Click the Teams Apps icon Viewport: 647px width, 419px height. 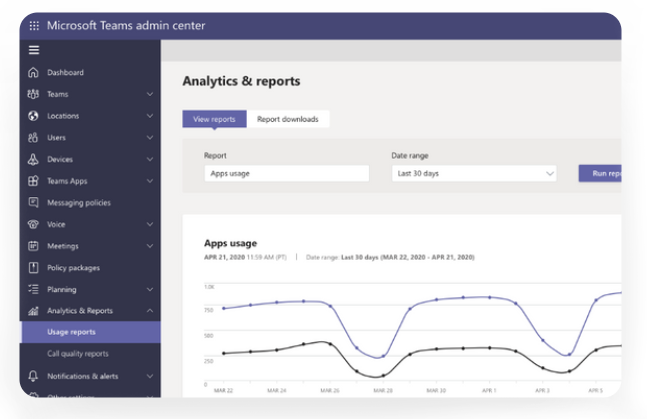point(33,181)
